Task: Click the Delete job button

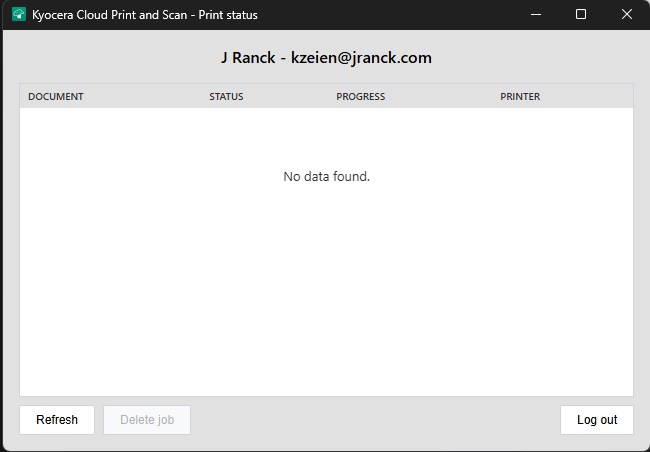Action: click(x=147, y=420)
